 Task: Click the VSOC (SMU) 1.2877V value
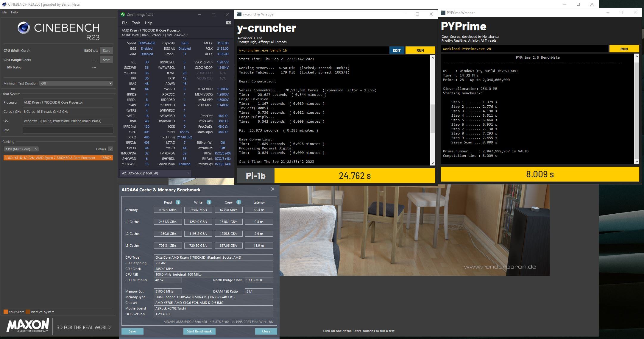click(x=223, y=62)
